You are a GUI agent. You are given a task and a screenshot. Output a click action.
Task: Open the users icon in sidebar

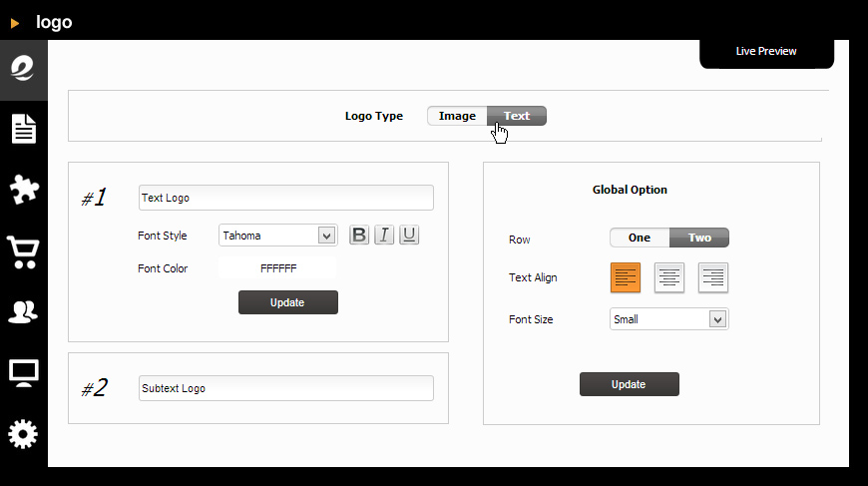(23, 312)
